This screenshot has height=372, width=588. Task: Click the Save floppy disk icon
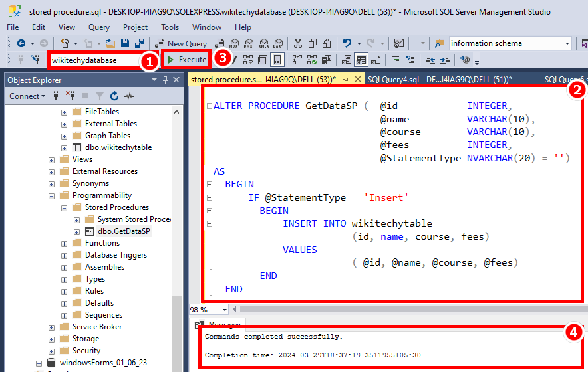pyautogui.click(x=124, y=43)
